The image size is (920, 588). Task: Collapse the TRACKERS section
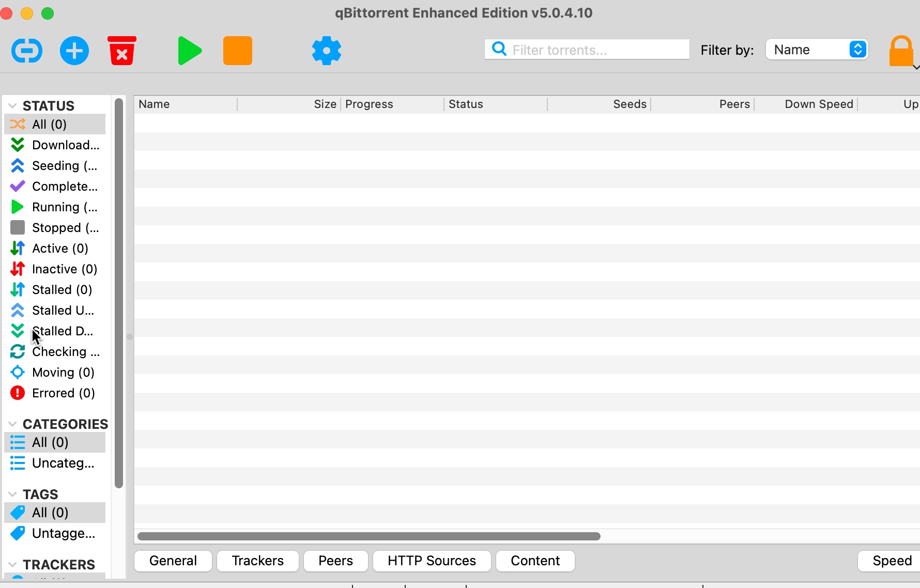[x=13, y=565]
